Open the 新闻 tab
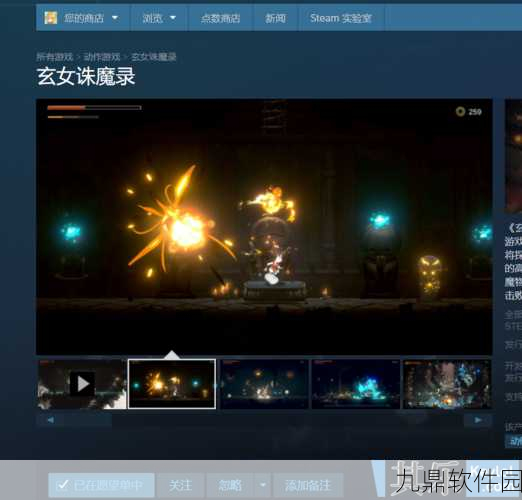Viewport: 522px width, 500px height. (275, 18)
